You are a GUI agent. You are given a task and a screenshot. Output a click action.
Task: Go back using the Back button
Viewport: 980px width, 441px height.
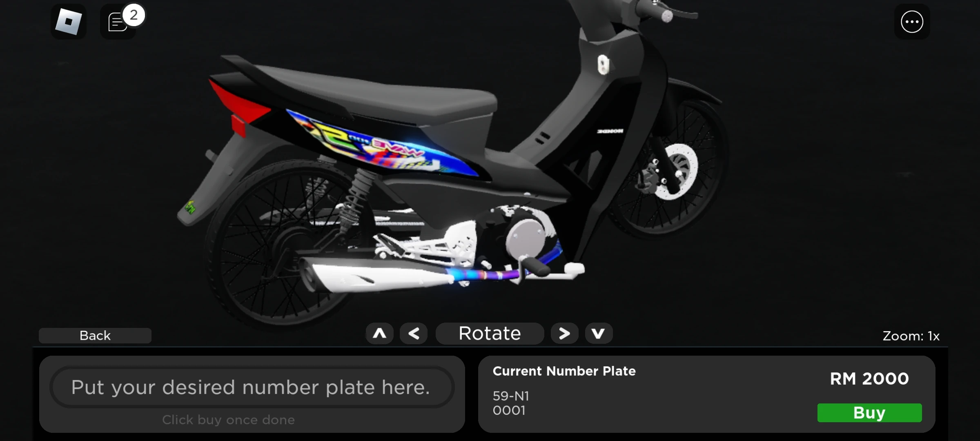click(95, 336)
